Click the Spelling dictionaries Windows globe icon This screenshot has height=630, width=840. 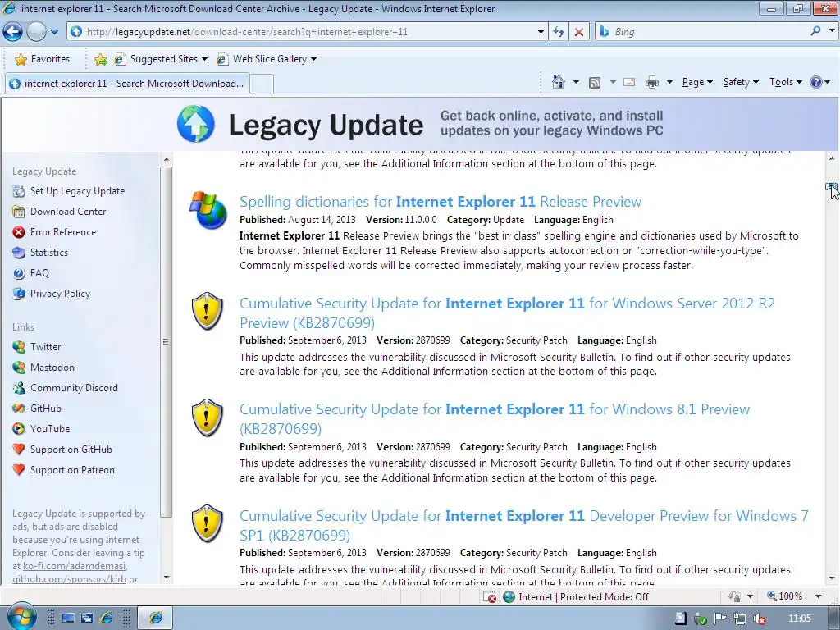click(x=208, y=209)
